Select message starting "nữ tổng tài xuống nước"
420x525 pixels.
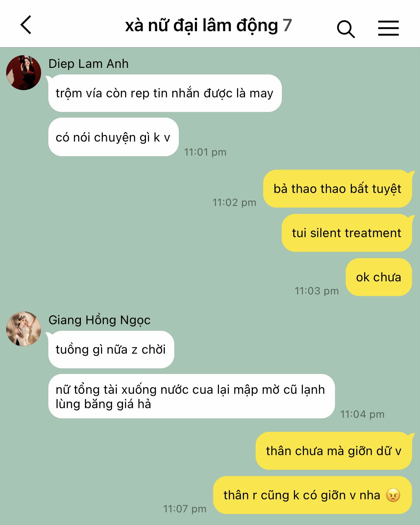192,396
